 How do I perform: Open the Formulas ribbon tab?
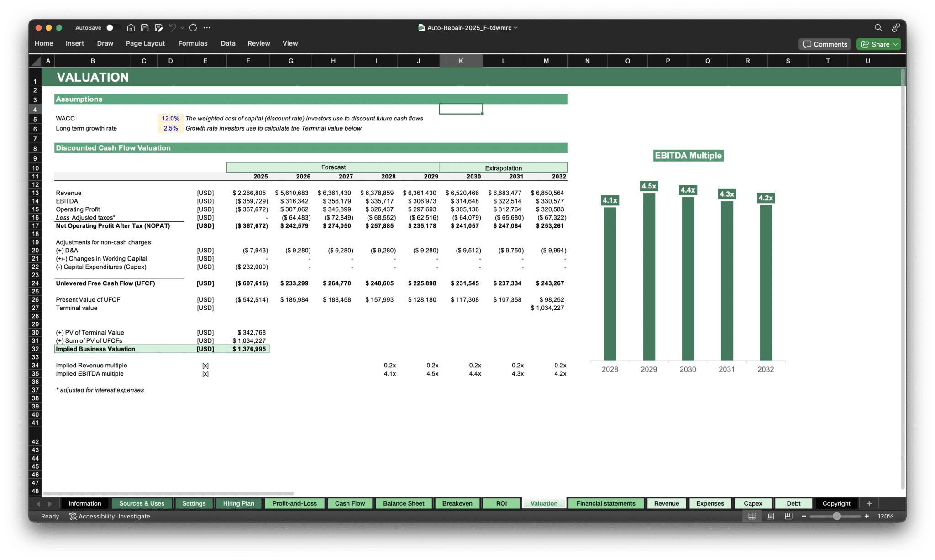click(193, 43)
